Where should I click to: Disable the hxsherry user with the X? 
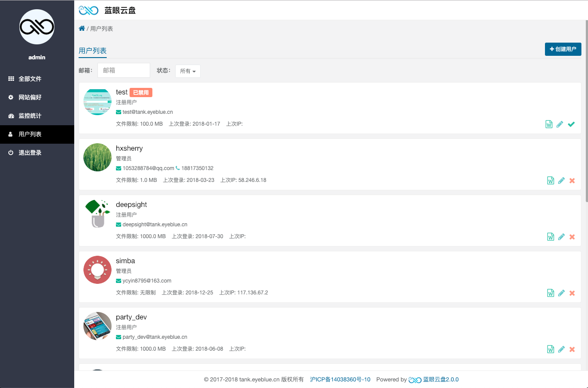572,181
